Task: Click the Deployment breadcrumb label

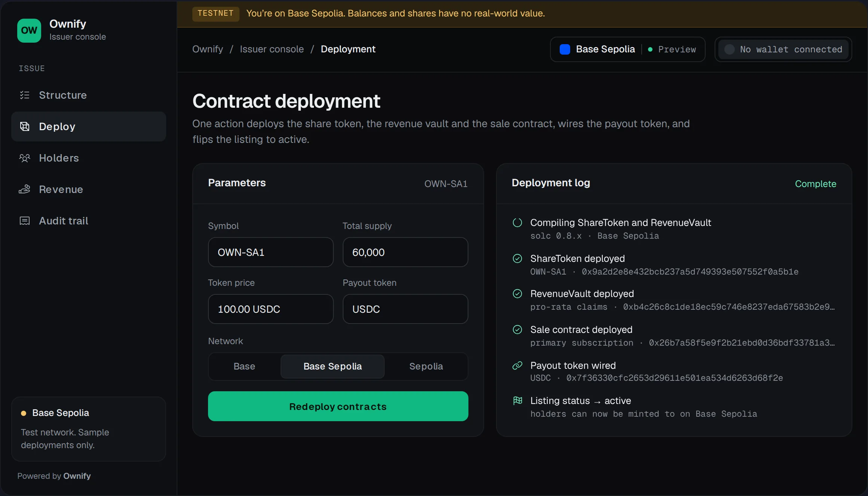Action: coord(348,49)
